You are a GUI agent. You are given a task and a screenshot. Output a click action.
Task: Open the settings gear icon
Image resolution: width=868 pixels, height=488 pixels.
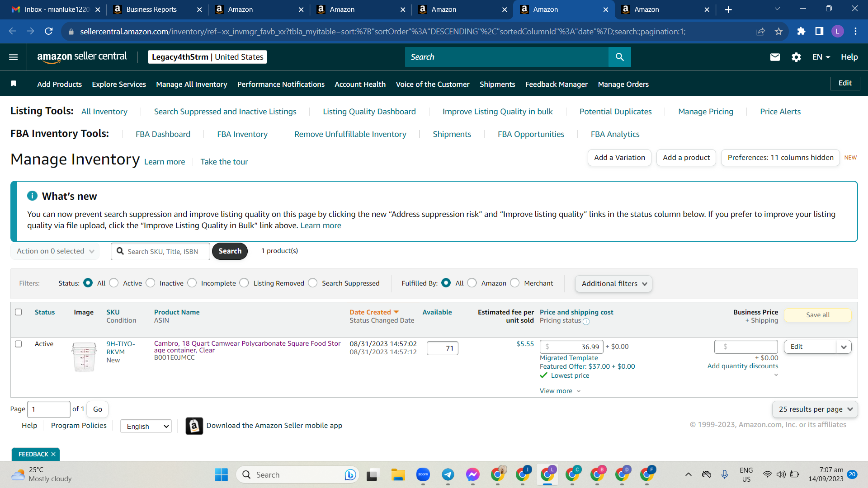click(796, 57)
